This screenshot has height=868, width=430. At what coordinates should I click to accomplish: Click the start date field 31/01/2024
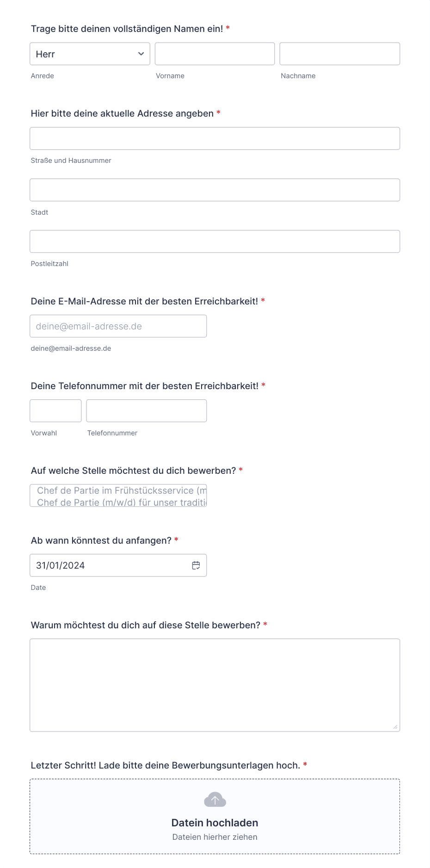pyautogui.click(x=118, y=565)
